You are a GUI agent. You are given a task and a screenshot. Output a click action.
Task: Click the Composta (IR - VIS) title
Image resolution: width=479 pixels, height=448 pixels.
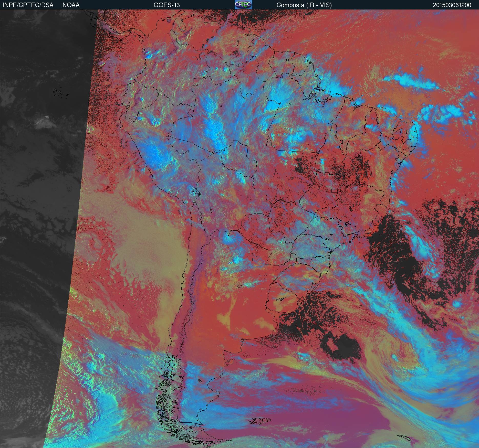[x=304, y=5]
